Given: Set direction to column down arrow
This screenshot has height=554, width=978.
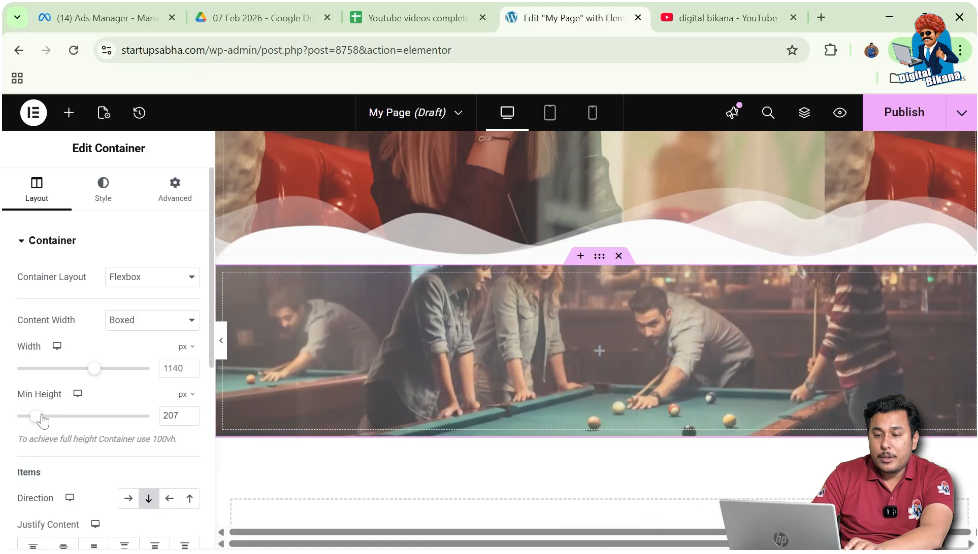Looking at the screenshot, I should [x=148, y=498].
